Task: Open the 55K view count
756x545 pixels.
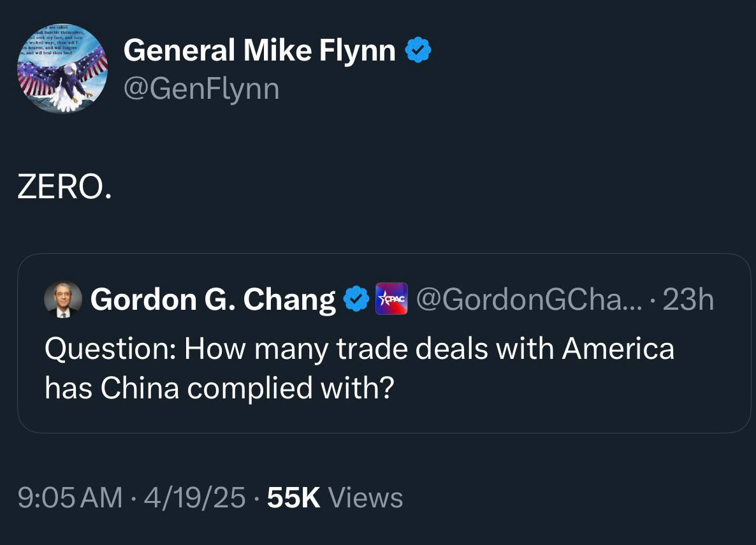Action: tap(294, 498)
